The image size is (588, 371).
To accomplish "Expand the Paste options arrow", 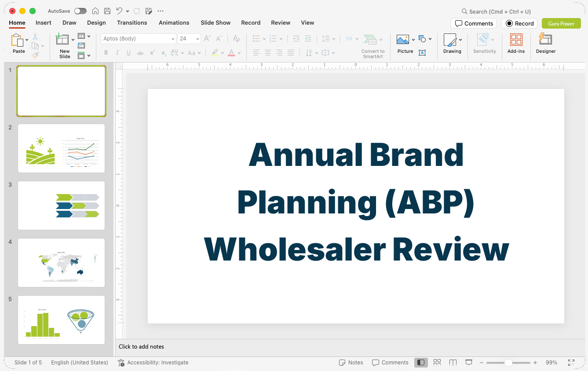I will tap(27, 40).
